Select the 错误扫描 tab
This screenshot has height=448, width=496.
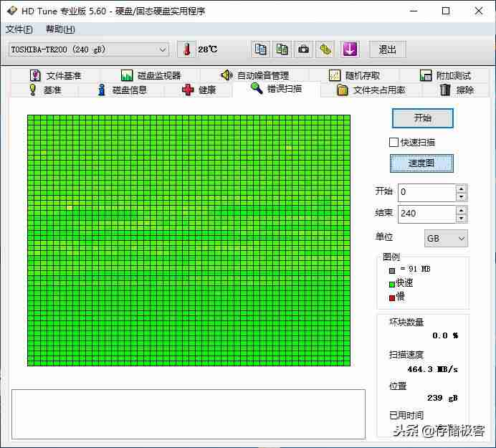pyautogui.click(x=276, y=89)
